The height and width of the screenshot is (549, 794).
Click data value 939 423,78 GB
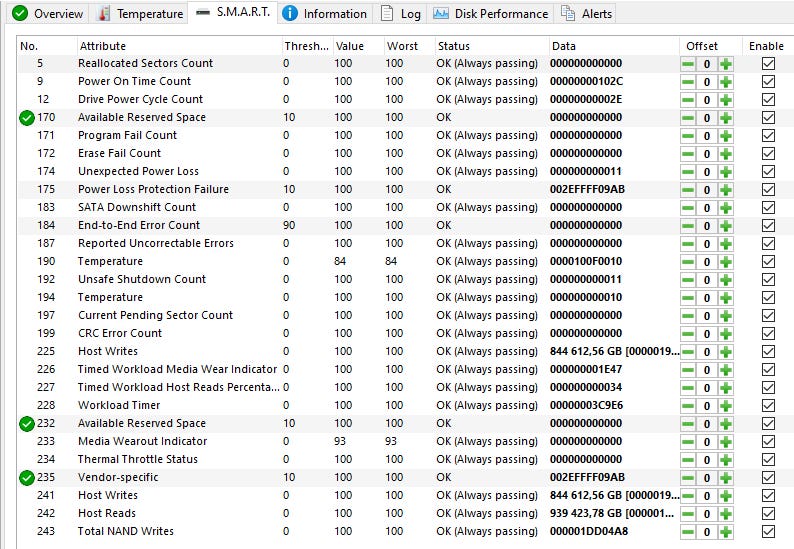(586, 513)
